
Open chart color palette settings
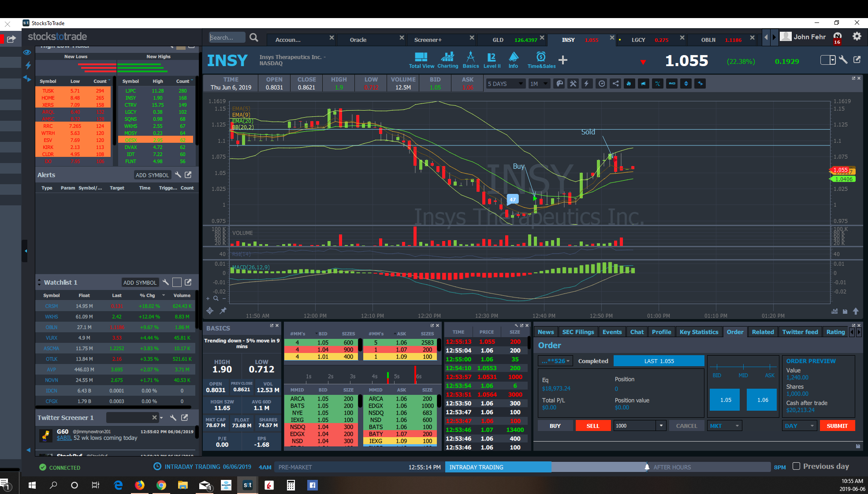[x=559, y=84]
